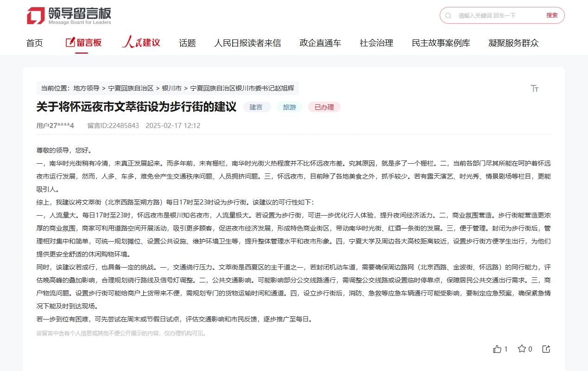Switch to 社会治理 section
This screenshot has width=588, height=371.
click(x=376, y=43)
